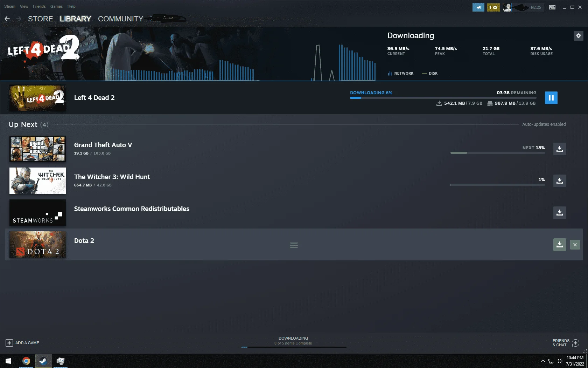Click the bottom overall download progress bar
Screen dimensions: 588x368
294,347
